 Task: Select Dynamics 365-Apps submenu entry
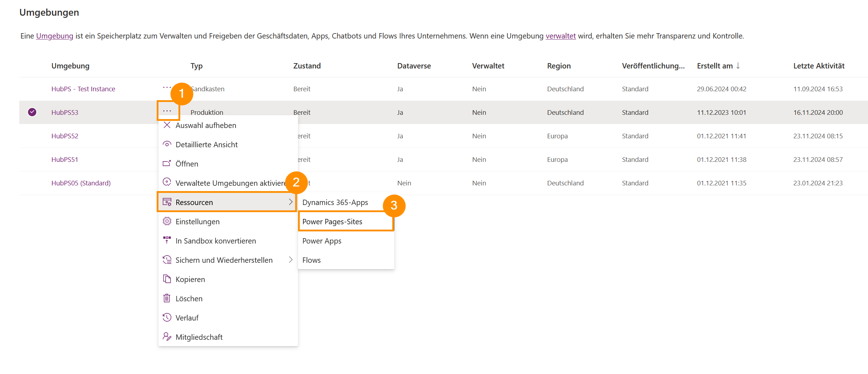[x=335, y=203]
